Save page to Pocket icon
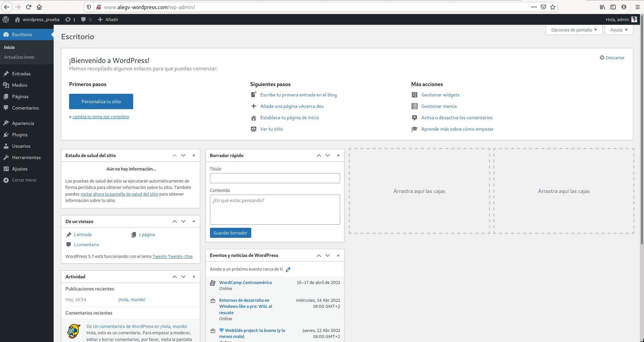Screen dimensions: 644x342 click(543, 7)
